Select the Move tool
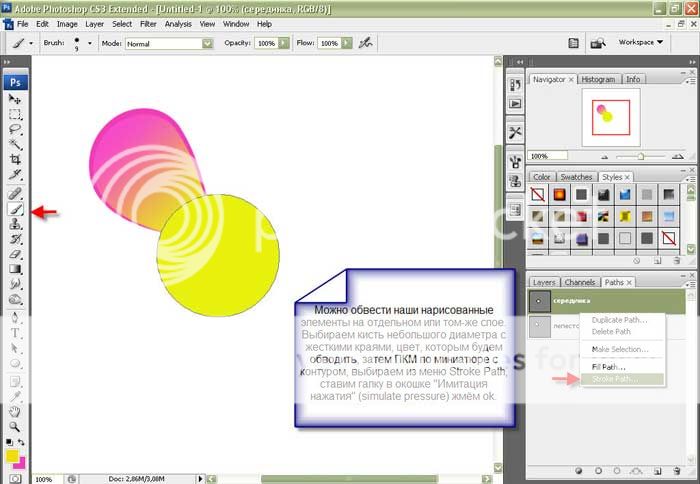Screen dimensions: 700x484 click(15, 100)
